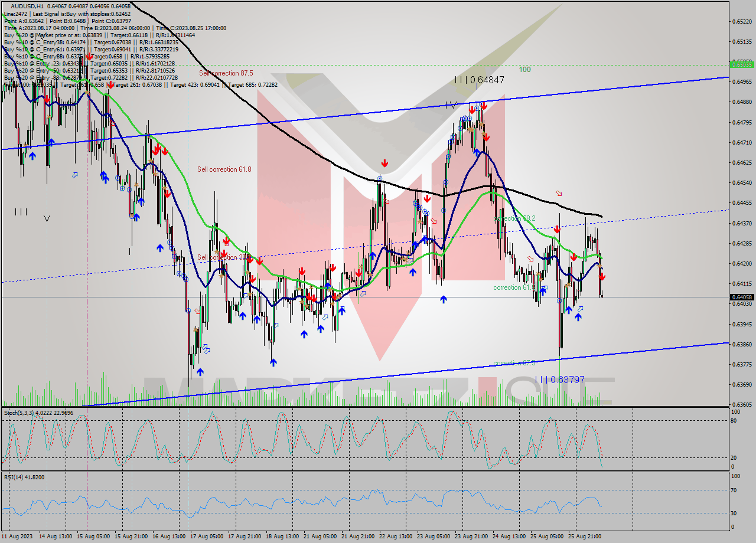Select the C_Entry38: 0.64174 row

[91, 42]
